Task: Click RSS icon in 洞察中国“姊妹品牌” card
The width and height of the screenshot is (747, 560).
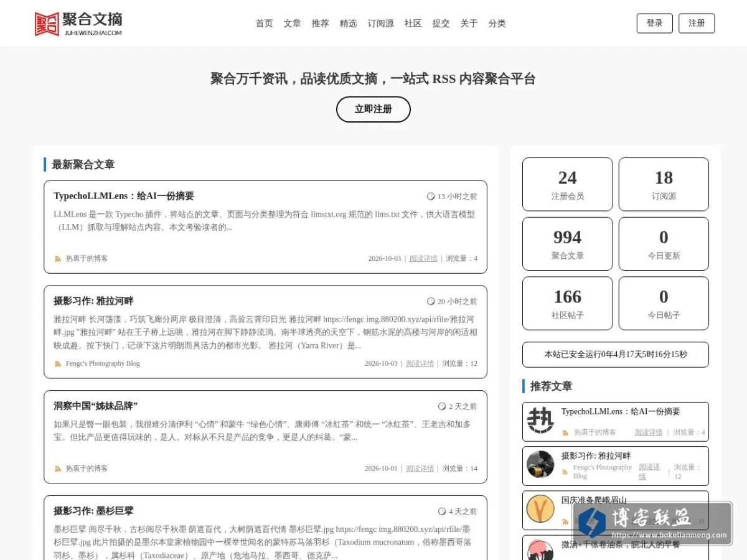Action: pos(58,469)
